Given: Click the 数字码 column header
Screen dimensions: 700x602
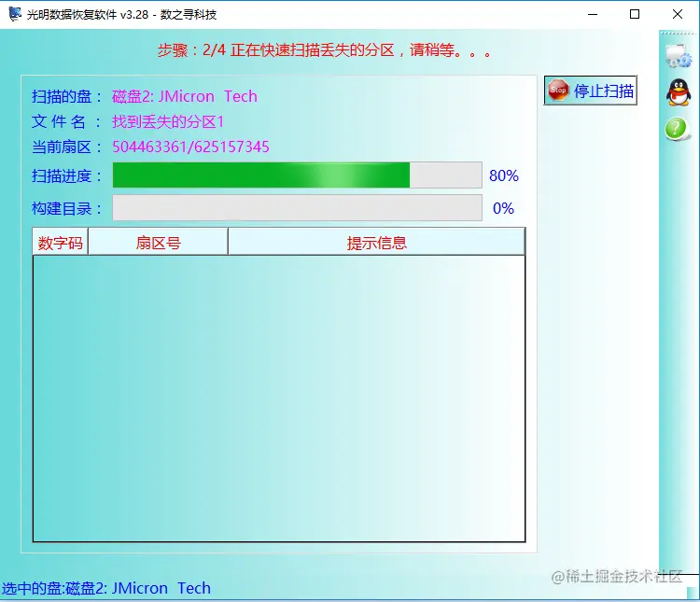Looking at the screenshot, I should click(61, 243).
